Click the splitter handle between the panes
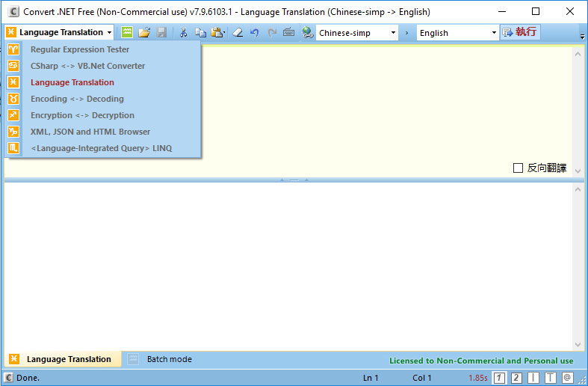The image size is (588, 386). (294, 180)
